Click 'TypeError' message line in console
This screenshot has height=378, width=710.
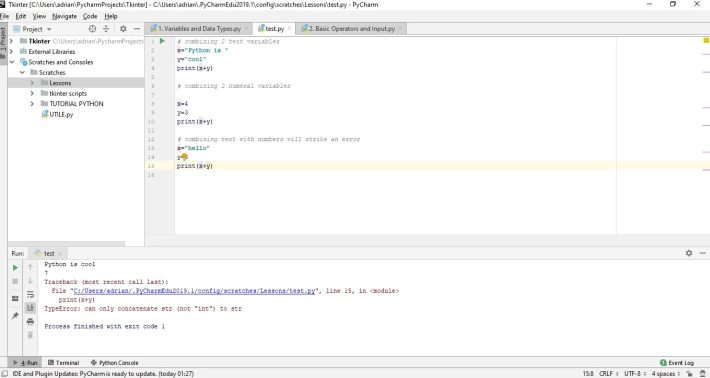point(143,309)
